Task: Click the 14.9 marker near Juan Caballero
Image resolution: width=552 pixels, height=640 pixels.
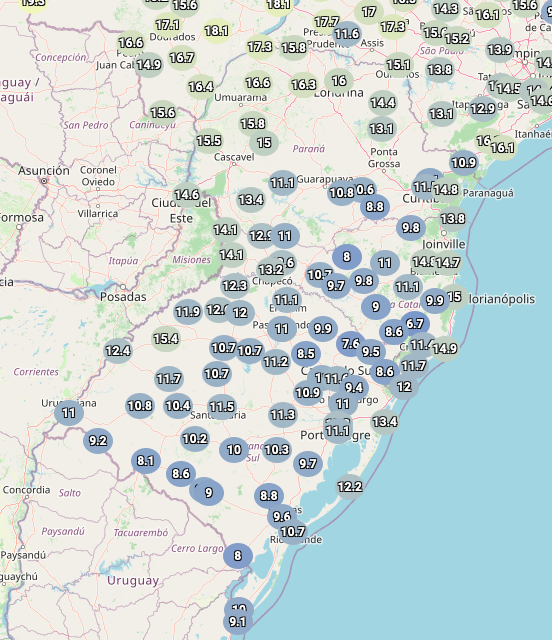Action: coord(149,64)
